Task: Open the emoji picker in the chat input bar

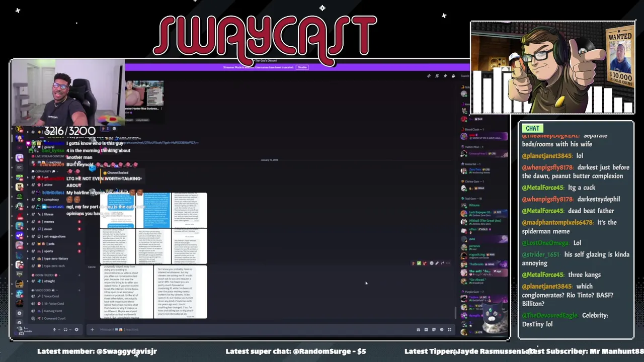Action: point(441,330)
